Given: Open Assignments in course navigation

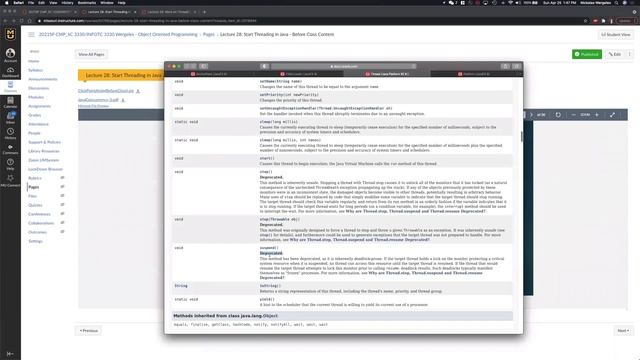Looking at the screenshot, I should tap(40, 106).
